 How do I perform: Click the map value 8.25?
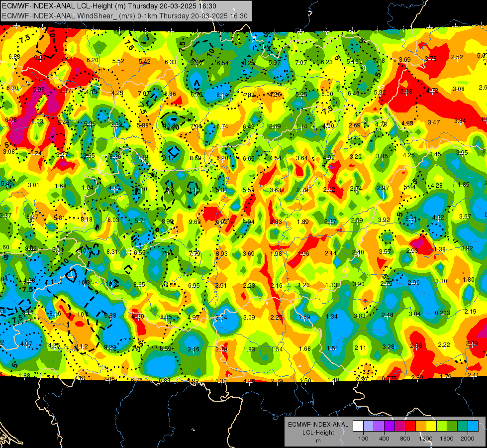tap(248, 63)
